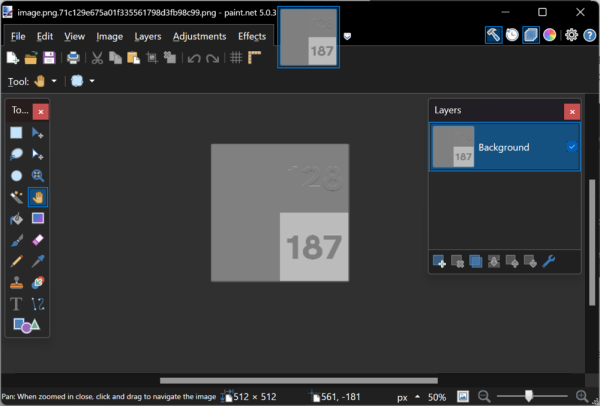Viewport: 600px width, 406px height.
Task: Click Duplicate Layer button
Action: coord(475,261)
